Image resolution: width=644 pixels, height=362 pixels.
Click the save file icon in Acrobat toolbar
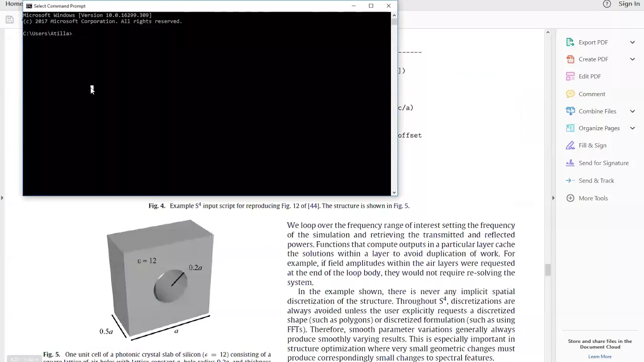point(10,20)
